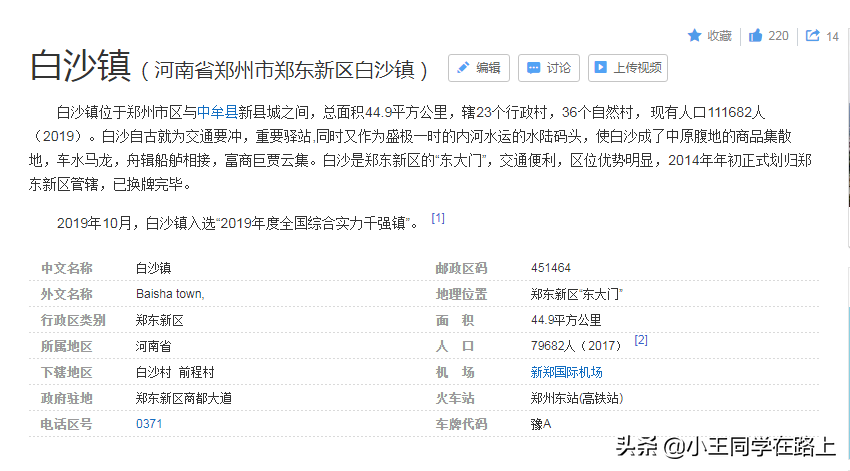850x471 pixels.
Task: Click the 0371 area code link
Action: [149, 424]
